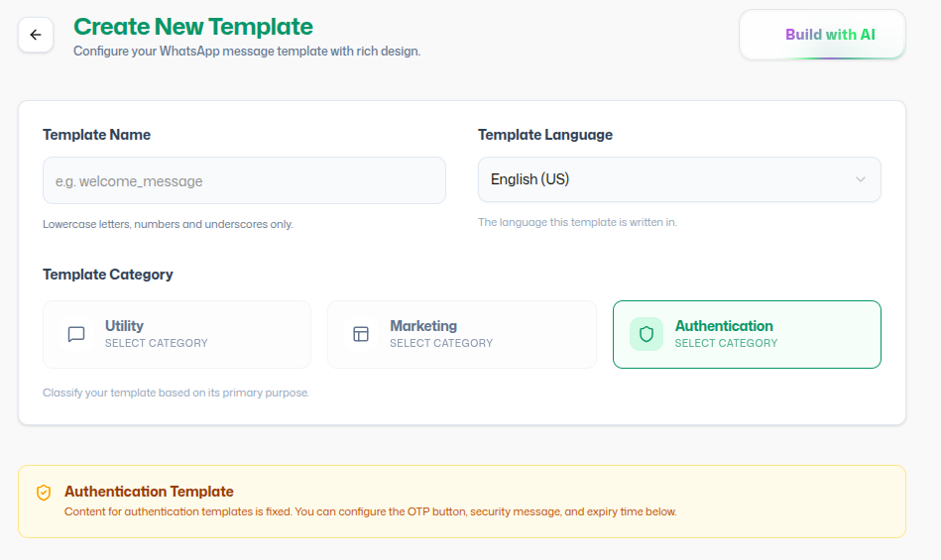Viewport: 941px width, 560px height.
Task: Click the Create New Template heading
Action: [x=193, y=27]
